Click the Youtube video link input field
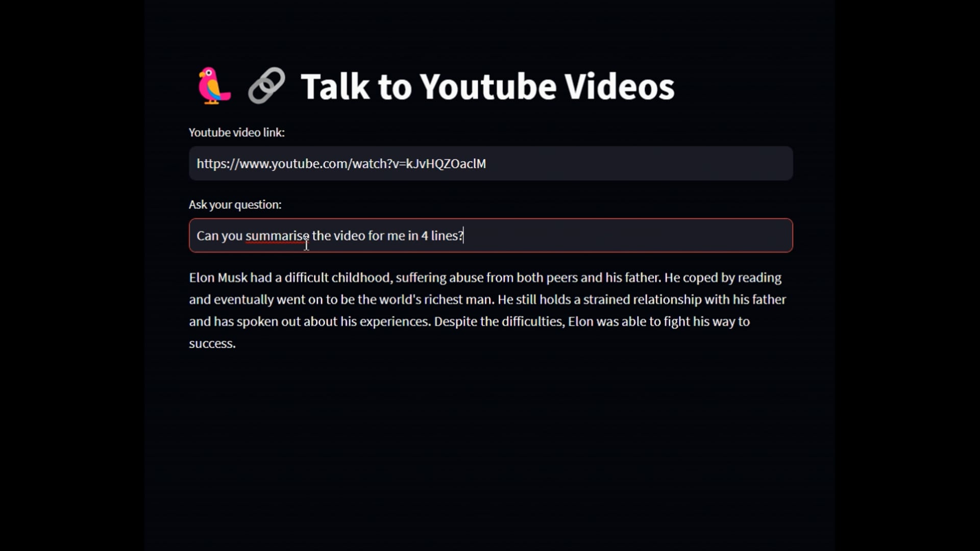This screenshot has width=980, height=551. pos(491,163)
